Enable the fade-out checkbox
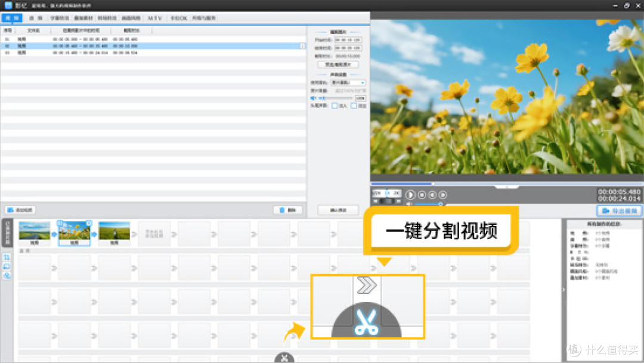 point(354,106)
